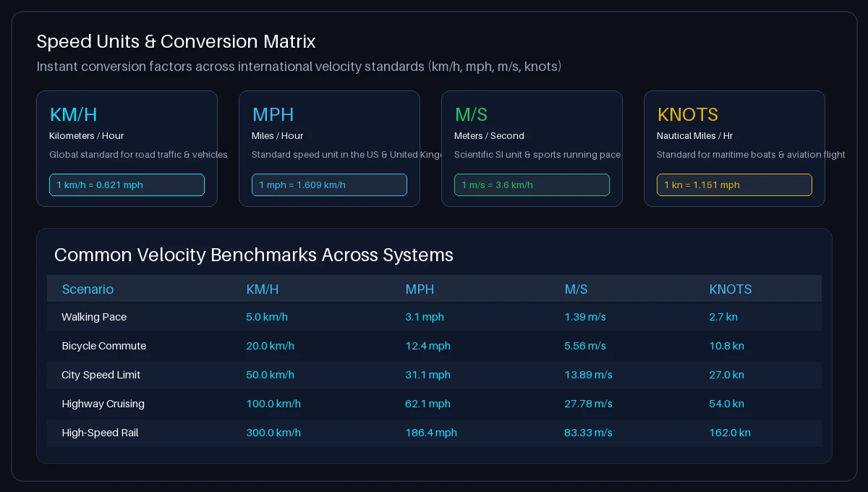Image resolution: width=868 pixels, height=492 pixels.
Task: Click the '5.0 km/h' cell
Action: pos(267,317)
